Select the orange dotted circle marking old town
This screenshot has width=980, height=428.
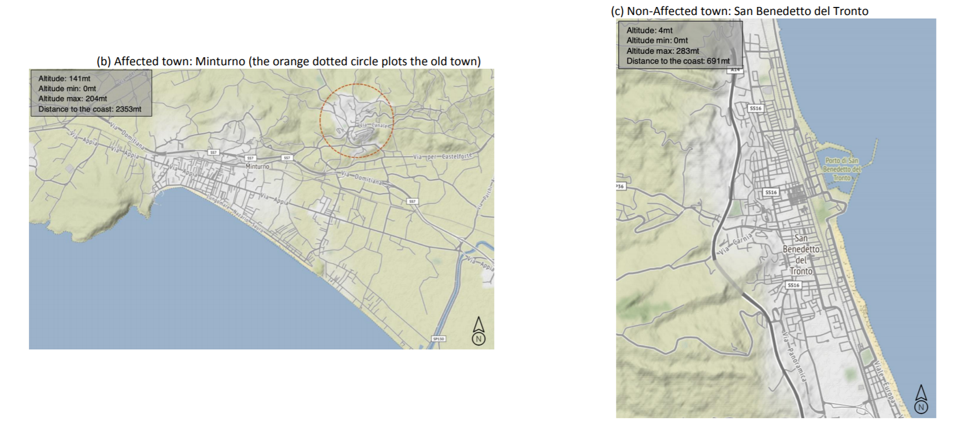pyautogui.click(x=357, y=121)
